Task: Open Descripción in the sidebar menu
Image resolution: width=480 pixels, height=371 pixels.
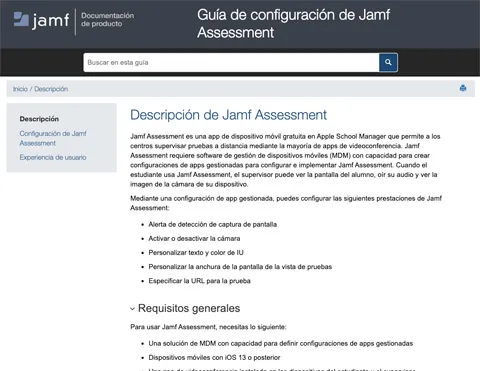Action: coord(39,119)
